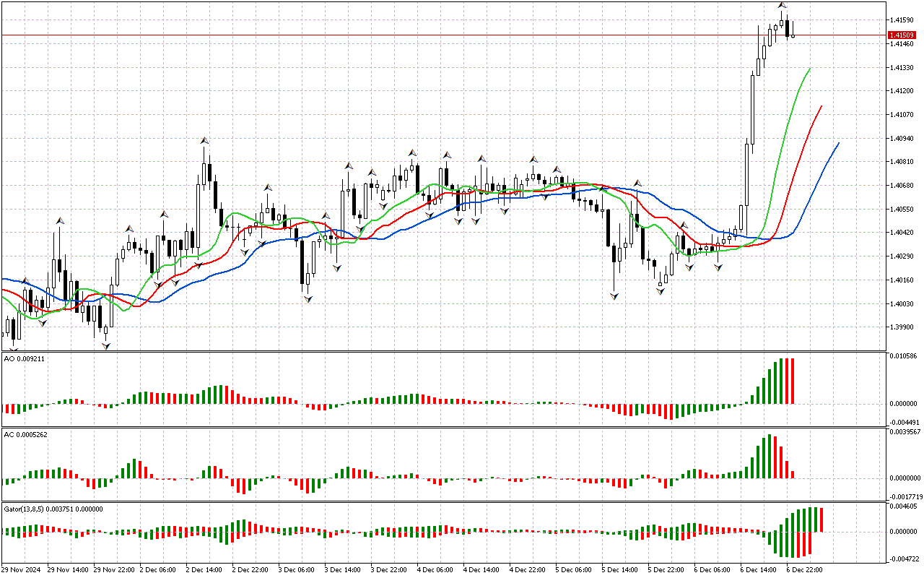Select the latest red bar of the AC histogram

click(x=793, y=475)
